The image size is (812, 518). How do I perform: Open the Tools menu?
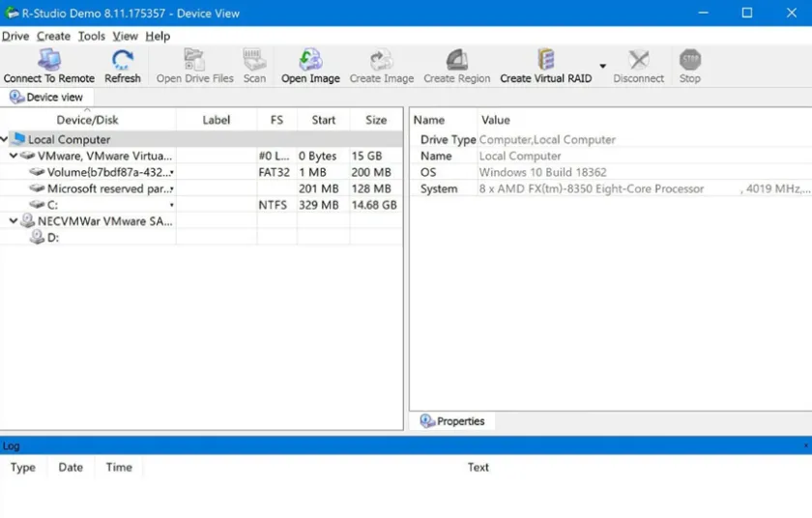click(x=92, y=36)
